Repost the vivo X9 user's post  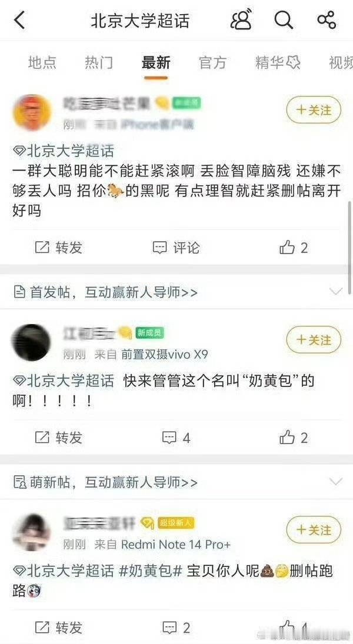59,438
